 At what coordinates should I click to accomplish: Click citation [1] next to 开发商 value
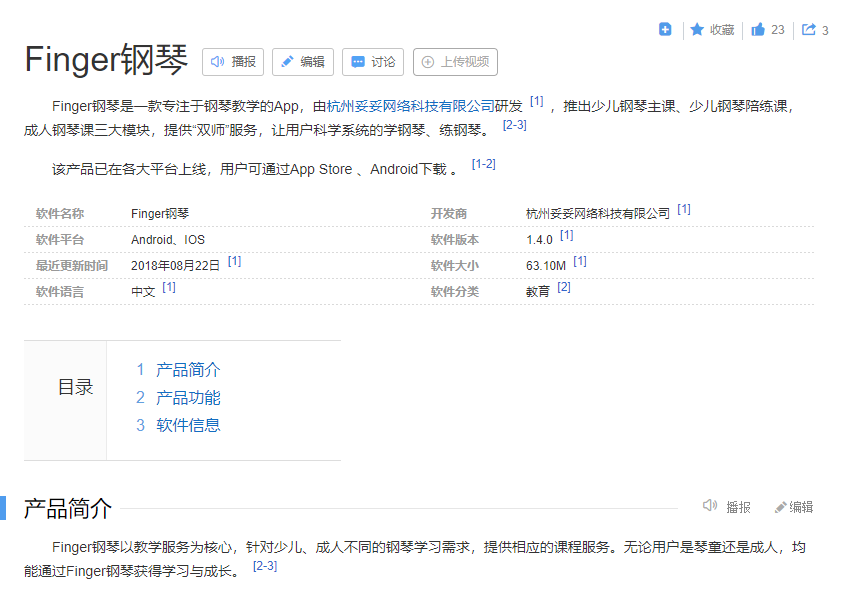(x=684, y=209)
